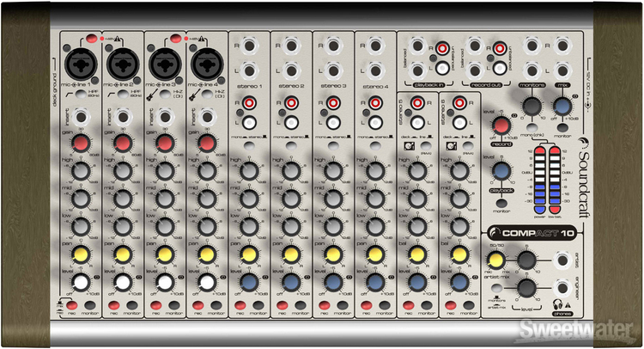Click the red gain knob on channel 1
The height and width of the screenshot is (349, 644).
(81, 144)
